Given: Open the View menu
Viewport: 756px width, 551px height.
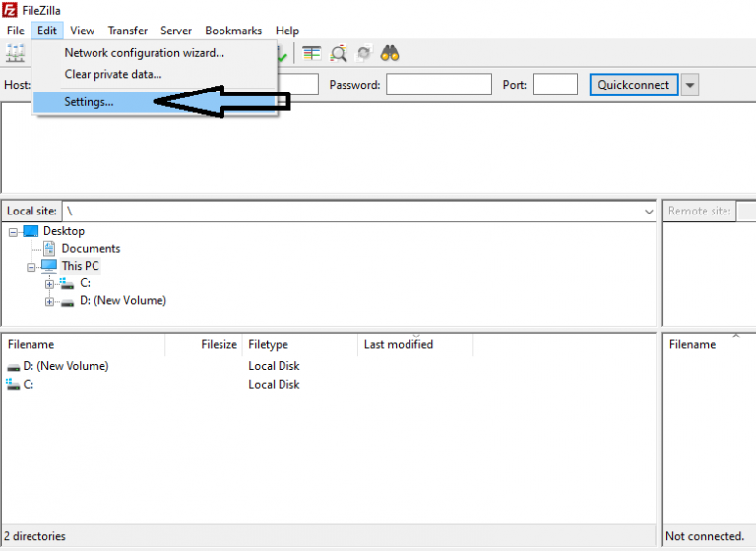Looking at the screenshot, I should [82, 31].
